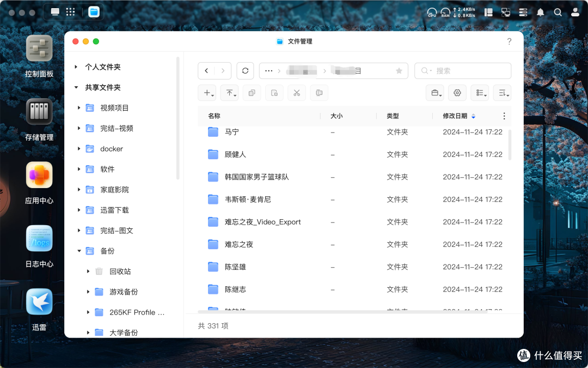Open the 控制面板 desktop icon
Screen dimensions: 588x368
click(39, 49)
